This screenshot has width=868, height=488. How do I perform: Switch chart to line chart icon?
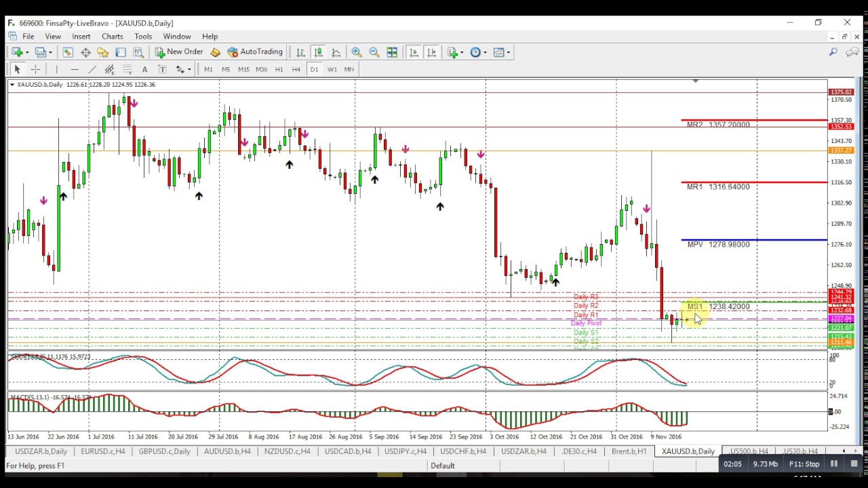point(336,52)
